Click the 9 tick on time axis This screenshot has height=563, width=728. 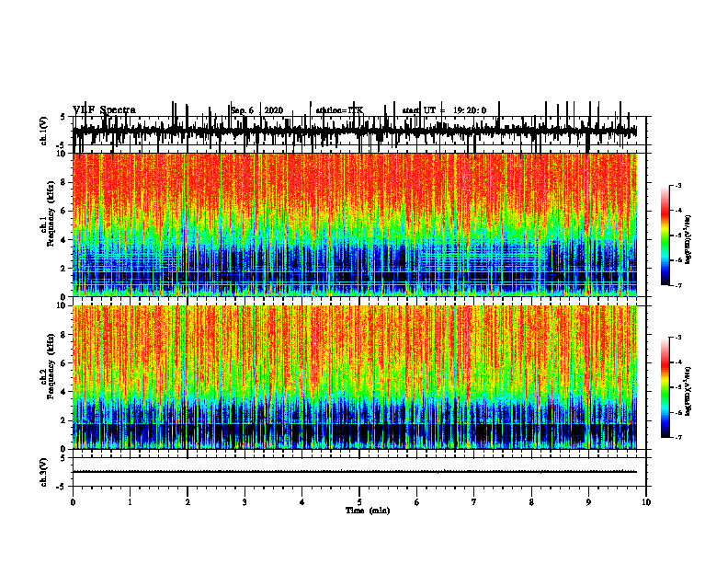click(x=588, y=502)
